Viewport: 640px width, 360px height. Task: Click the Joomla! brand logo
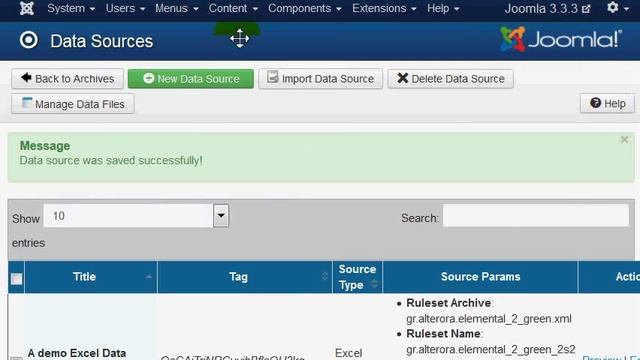(x=561, y=39)
